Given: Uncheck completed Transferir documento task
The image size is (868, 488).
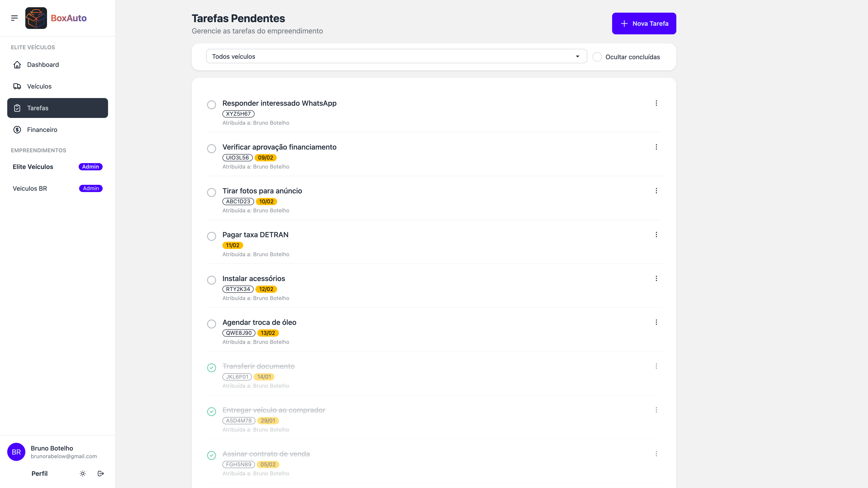Looking at the screenshot, I should pyautogui.click(x=211, y=368).
